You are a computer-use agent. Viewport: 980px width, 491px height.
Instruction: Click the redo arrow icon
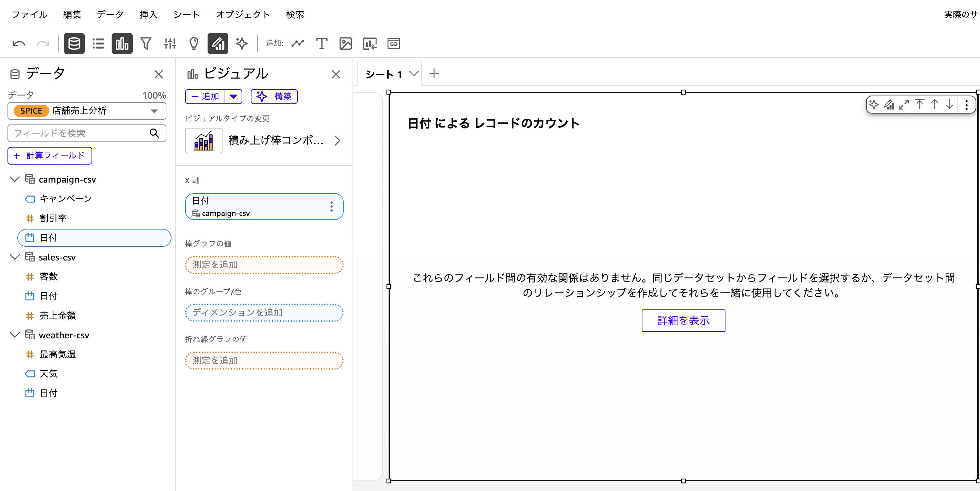(43, 44)
